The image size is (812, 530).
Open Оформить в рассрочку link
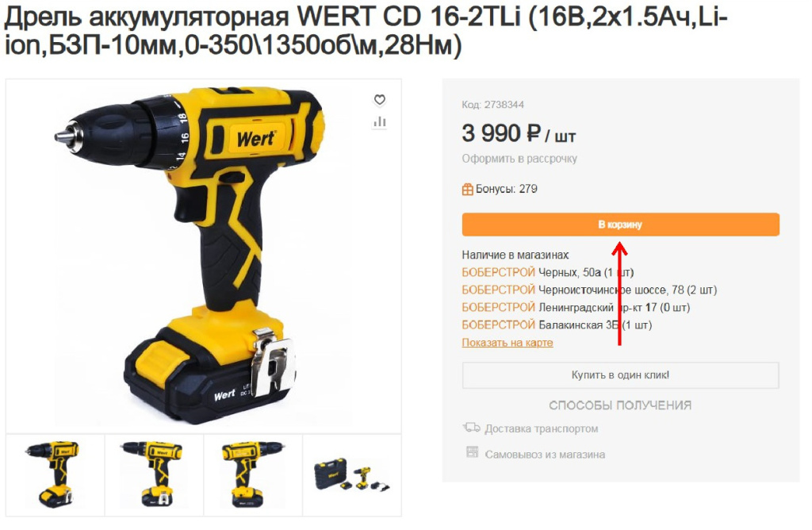pyautogui.click(x=519, y=159)
